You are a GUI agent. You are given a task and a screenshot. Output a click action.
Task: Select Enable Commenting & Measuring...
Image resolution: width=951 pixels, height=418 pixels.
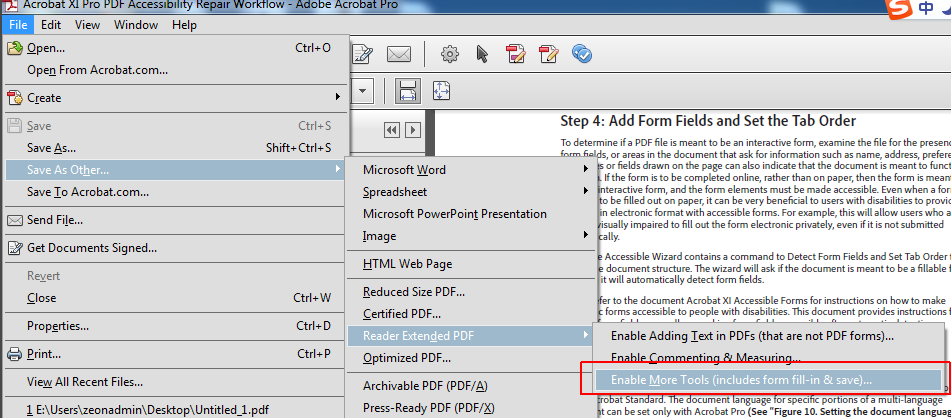[768, 358]
